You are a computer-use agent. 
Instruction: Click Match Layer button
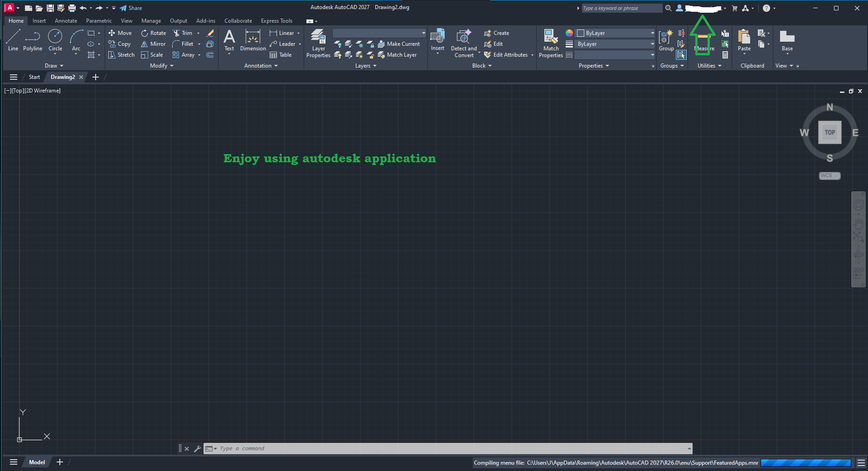397,55
